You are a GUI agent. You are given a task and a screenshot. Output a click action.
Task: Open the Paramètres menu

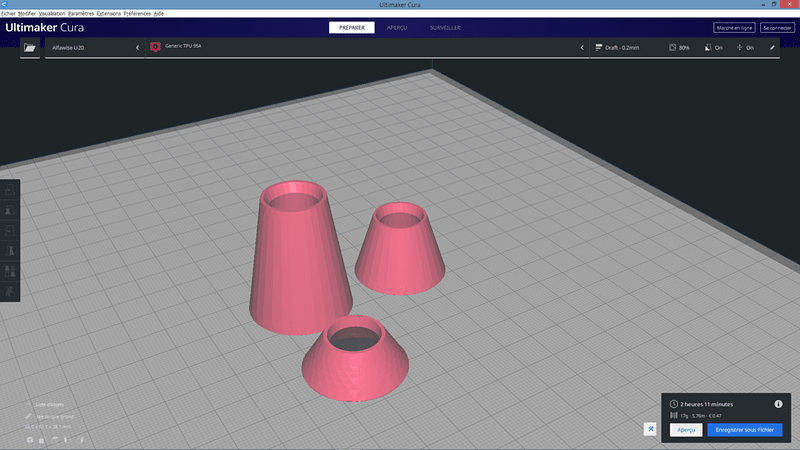(x=81, y=14)
